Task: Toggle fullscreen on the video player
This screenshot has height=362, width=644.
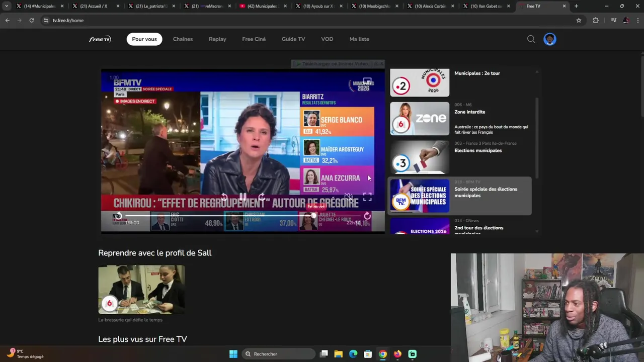Action: pos(367,197)
